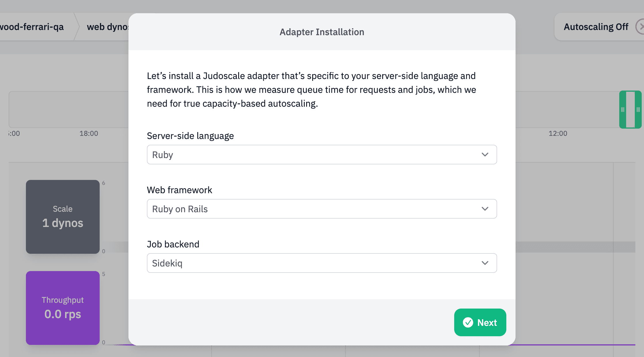644x357 pixels.
Task: Click the 18:00 timeline label
Action: click(x=89, y=134)
